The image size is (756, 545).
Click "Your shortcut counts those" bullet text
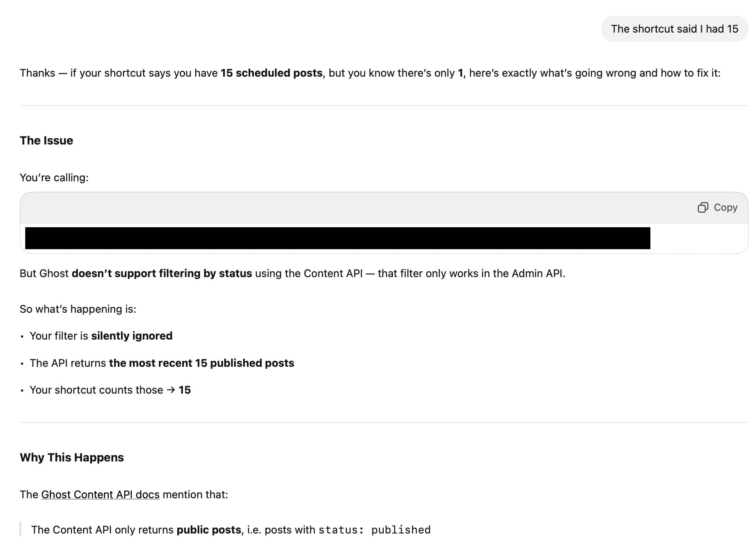pos(96,390)
